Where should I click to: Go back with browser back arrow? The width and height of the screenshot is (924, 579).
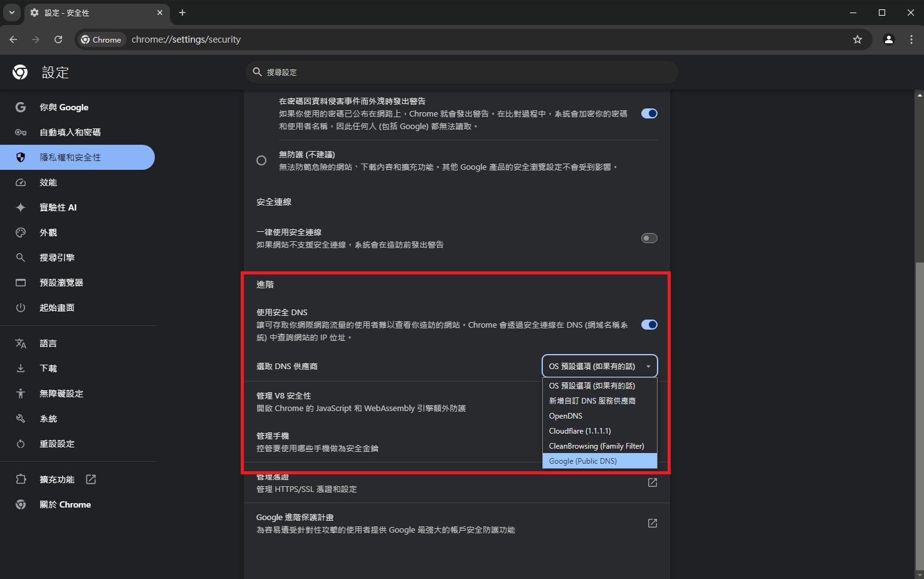click(x=13, y=39)
